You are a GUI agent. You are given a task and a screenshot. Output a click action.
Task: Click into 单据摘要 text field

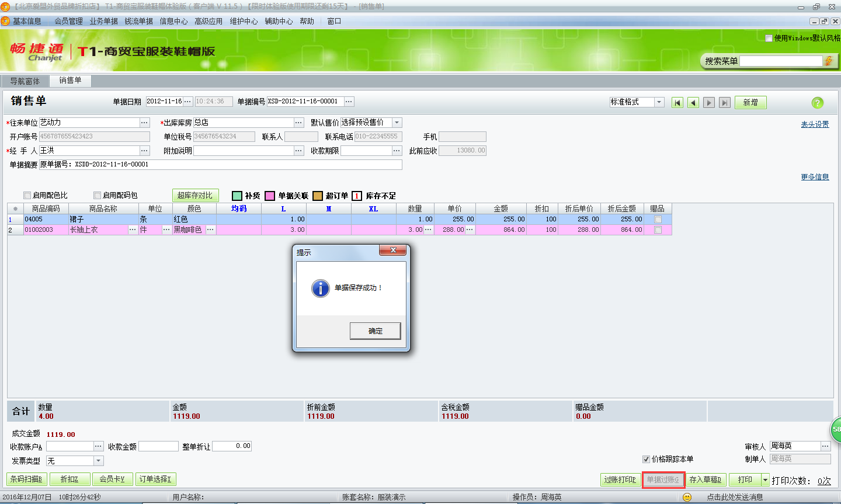[x=221, y=165]
